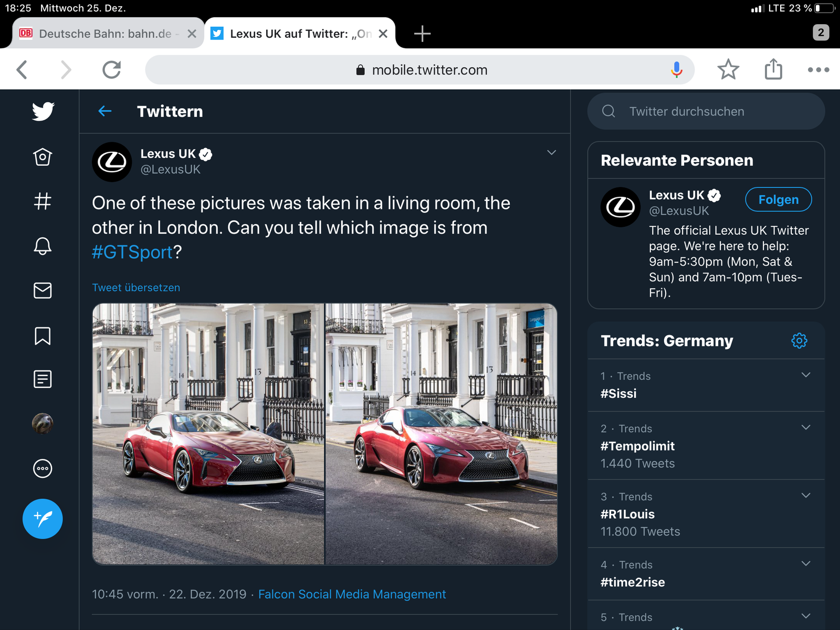Screen dimensions: 840x630
Task: Click the browser forward button
Action: 66,69
